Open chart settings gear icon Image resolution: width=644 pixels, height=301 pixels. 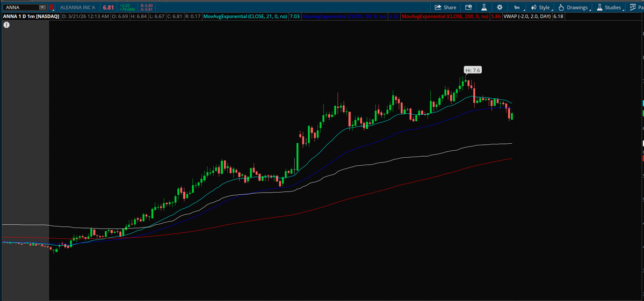500,8
